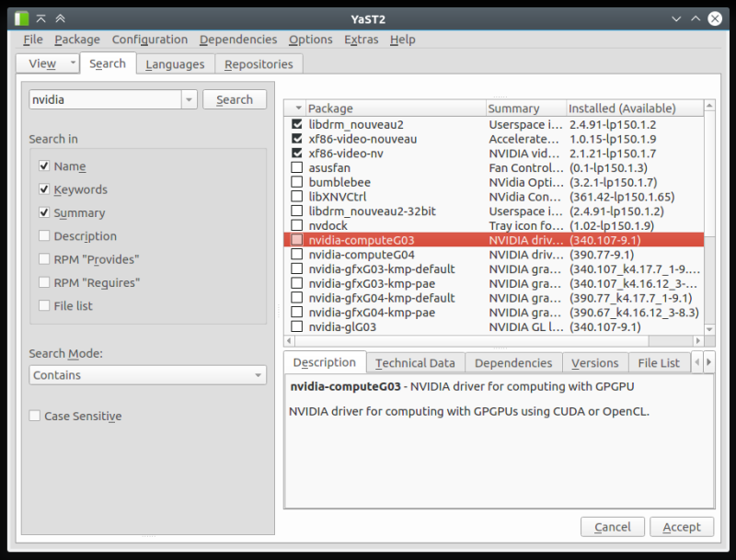Click the single up-arrow with bar title bar icon
Viewport: 736px width, 560px height.
[41, 17]
